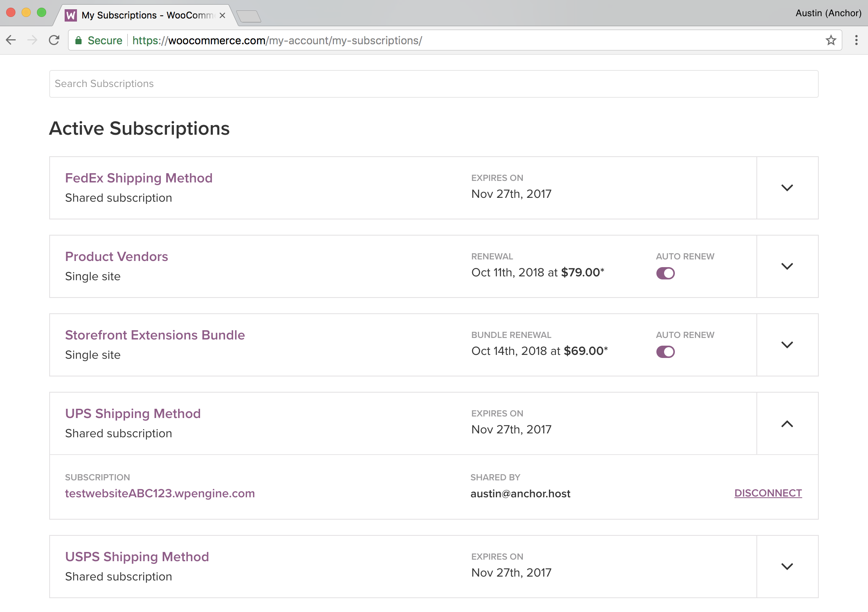
Task: Expand the FedEx Shipping Method row
Action: pos(787,188)
